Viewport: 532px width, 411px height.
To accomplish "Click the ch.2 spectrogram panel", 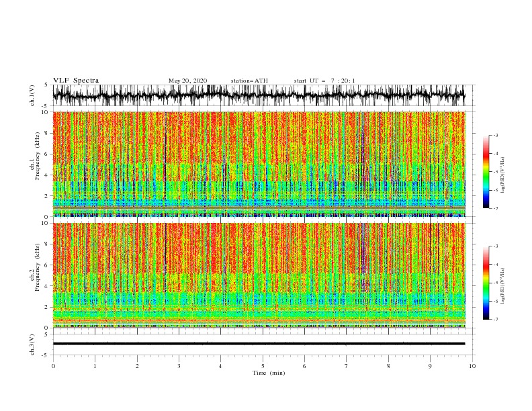I will pos(259,275).
